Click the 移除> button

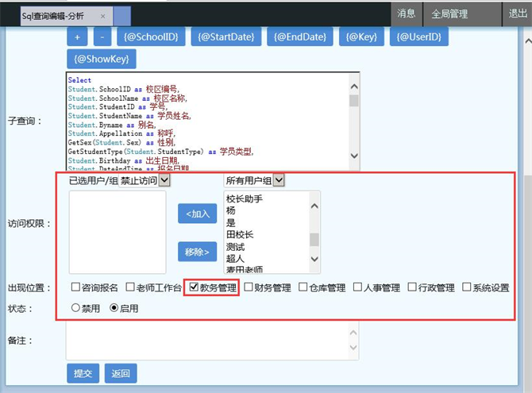tap(198, 252)
